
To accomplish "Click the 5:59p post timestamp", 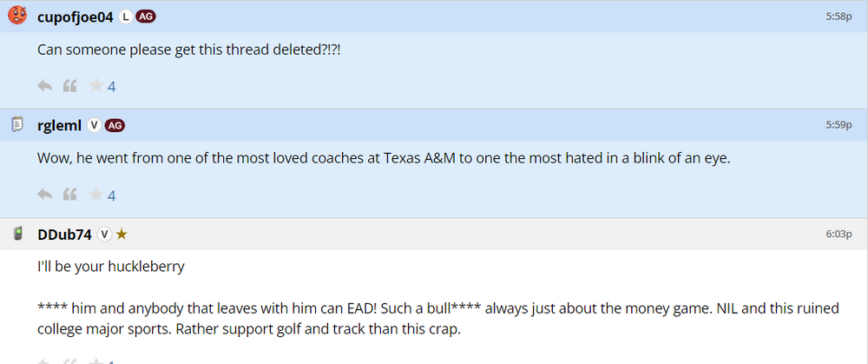I will coord(838,125).
